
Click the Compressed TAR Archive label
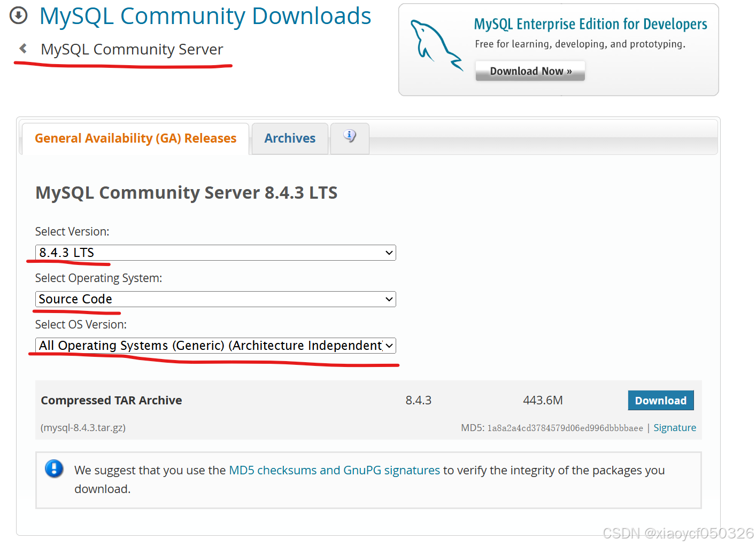[111, 400]
